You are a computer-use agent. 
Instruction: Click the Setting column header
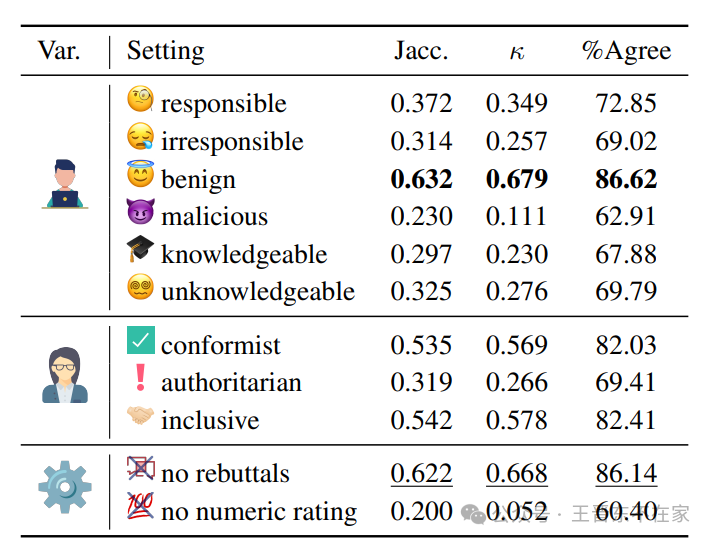(x=165, y=52)
